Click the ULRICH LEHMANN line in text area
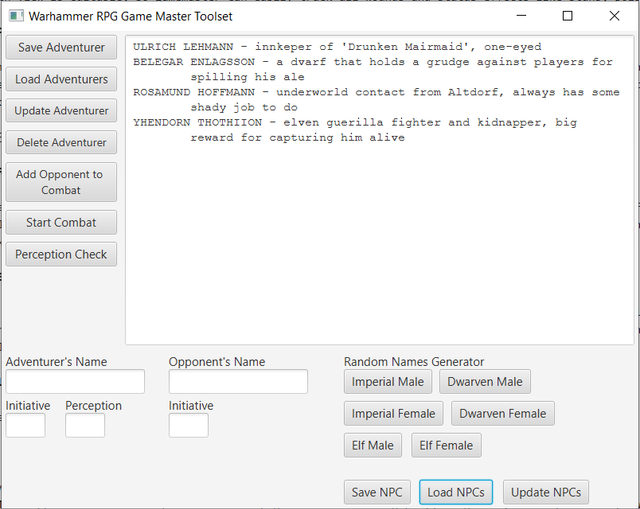Image resolution: width=640 pixels, height=509 pixels. 337,47
